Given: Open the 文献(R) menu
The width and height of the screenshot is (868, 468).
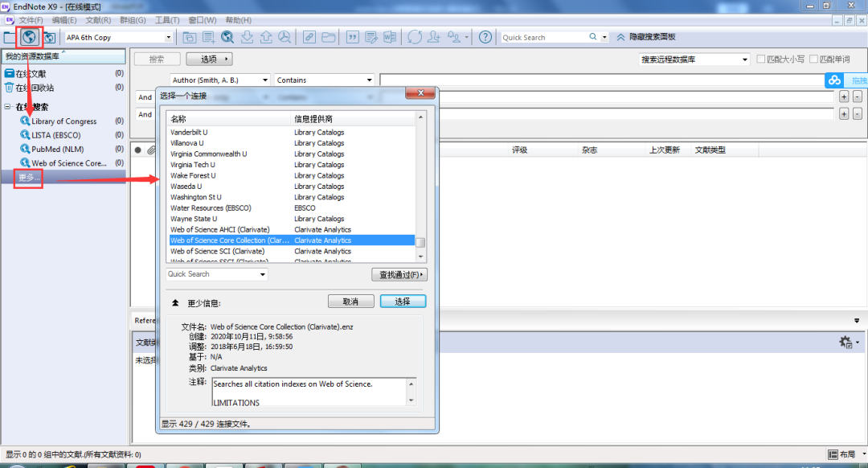Looking at the screenshot, I should coord(98,20).
